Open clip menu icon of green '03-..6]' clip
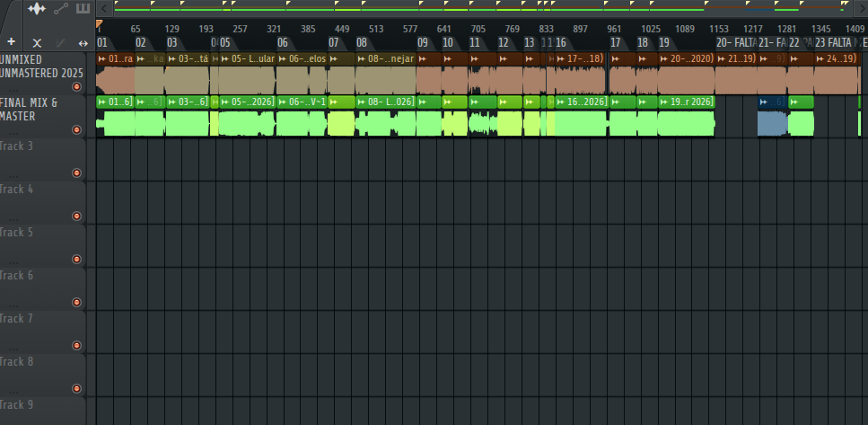 pyautogui.click(x=171, y=102)
